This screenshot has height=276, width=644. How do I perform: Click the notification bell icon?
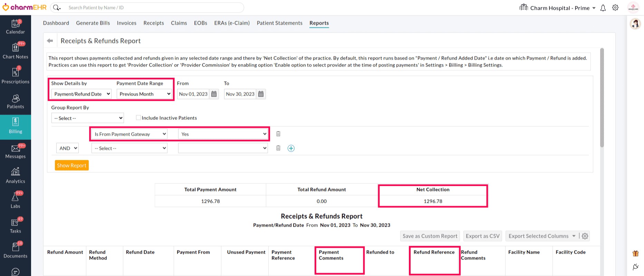(603, 8)
